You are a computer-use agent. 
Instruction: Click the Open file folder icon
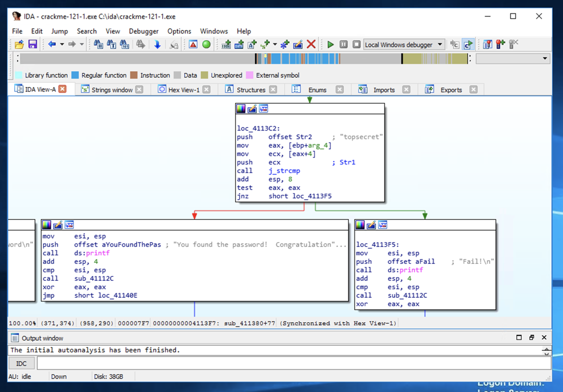coord(19,45)
